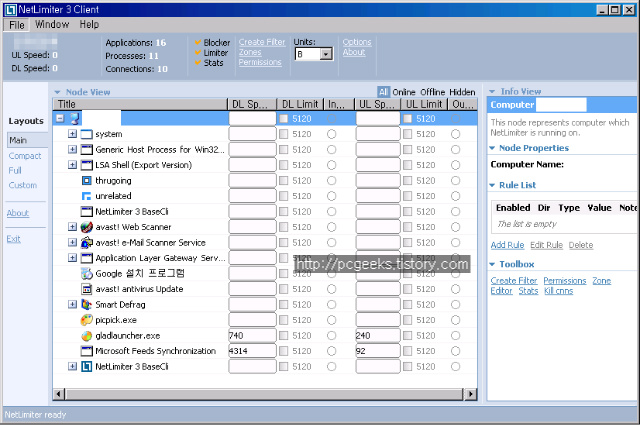Enable UL Limit checkbox for gladlauncher.exe
The width and height of the screenshot is (640, 425).
point(407,336)
